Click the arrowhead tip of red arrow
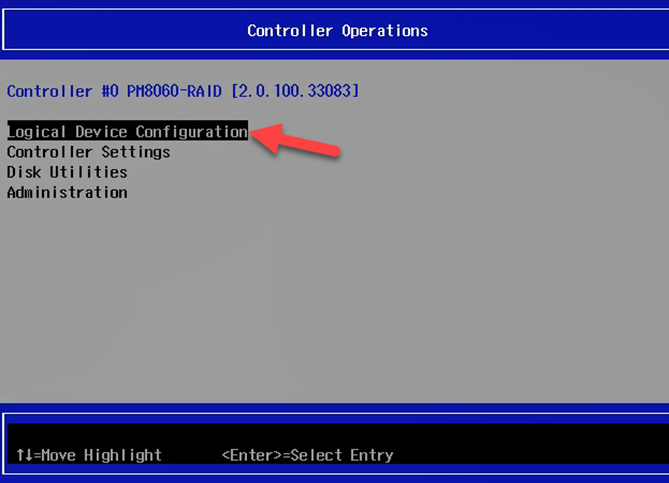 click(254, 135)
